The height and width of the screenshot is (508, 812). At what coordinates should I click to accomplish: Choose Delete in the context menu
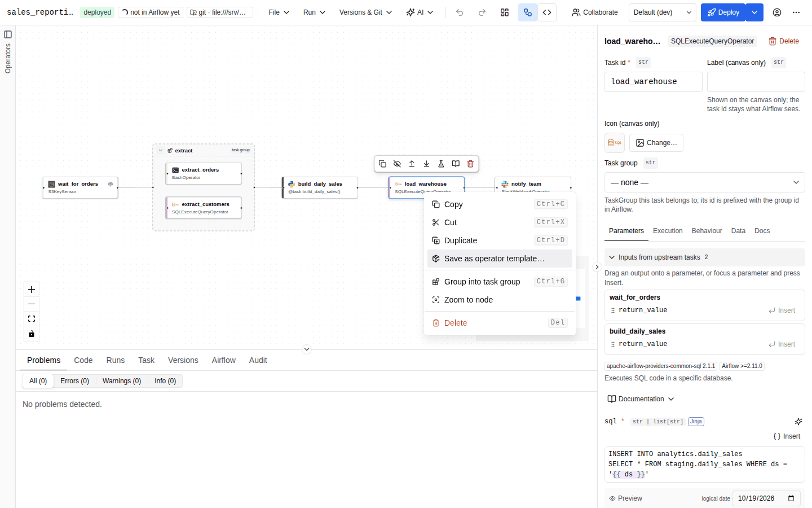coord(500,323)
